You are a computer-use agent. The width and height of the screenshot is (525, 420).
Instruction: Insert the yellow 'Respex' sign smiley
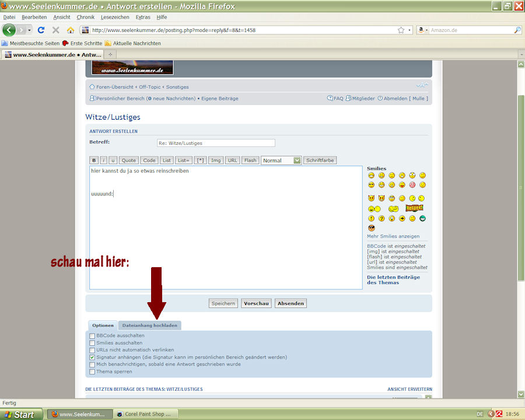point(414,208)
